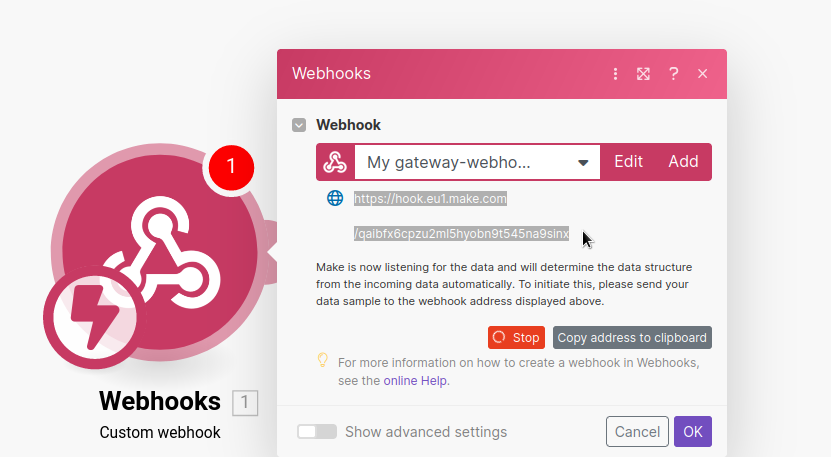831x457 pixels.
Task: Copy address to clipboard
Action: tap(632, 338)
